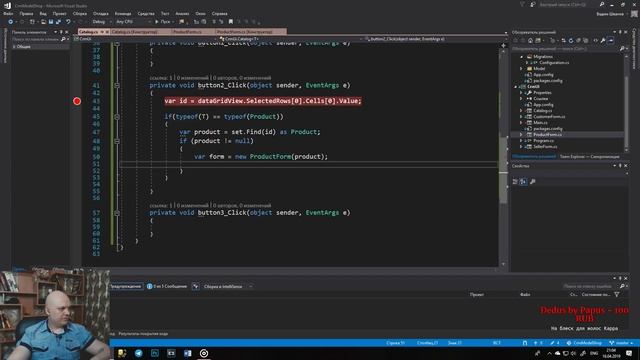Select Main.cs in Solution Explorer

coord(540,122)
